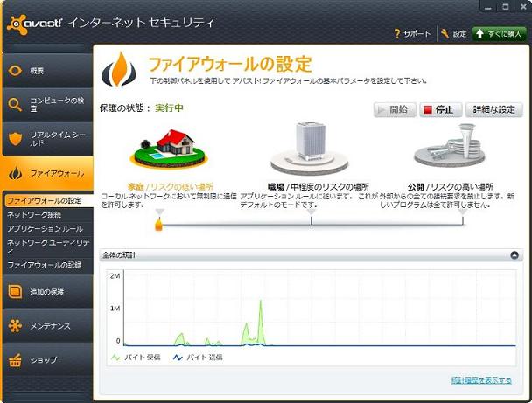Click the 実行中 status text
Viewport: 532px width, 403px height.
[x=169, y=108]
